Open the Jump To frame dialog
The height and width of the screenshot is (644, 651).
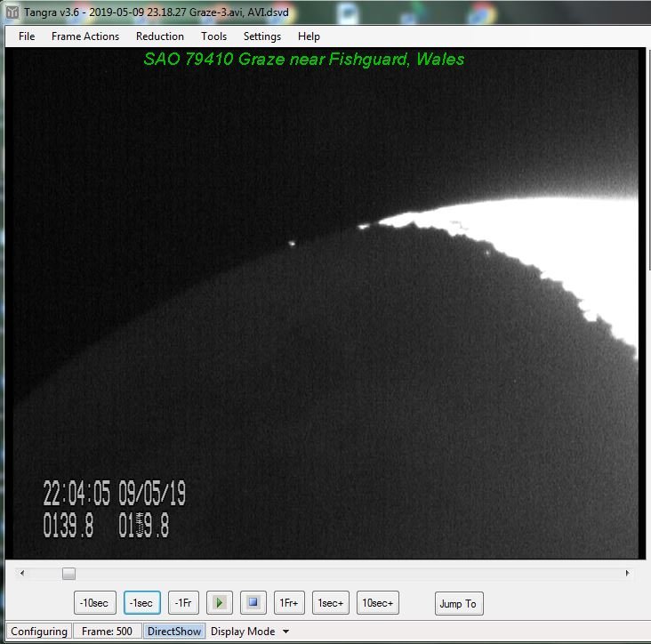click(458, 604)
